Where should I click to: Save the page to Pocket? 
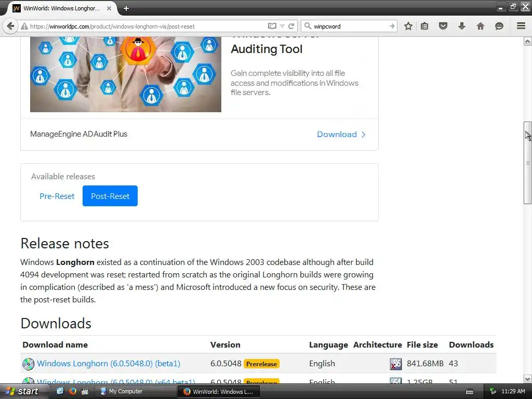tap(443, 26)
